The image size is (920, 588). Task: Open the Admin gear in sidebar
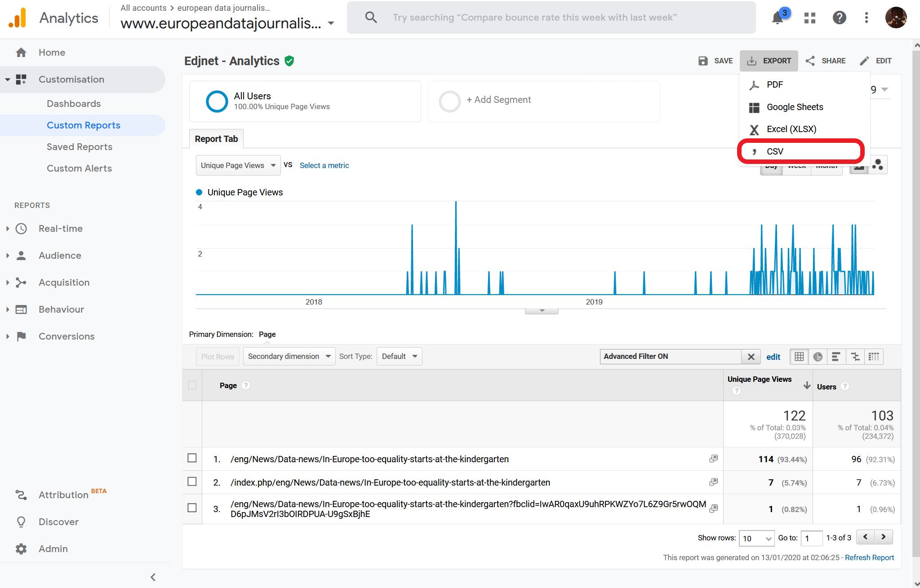tap(21, 548)
